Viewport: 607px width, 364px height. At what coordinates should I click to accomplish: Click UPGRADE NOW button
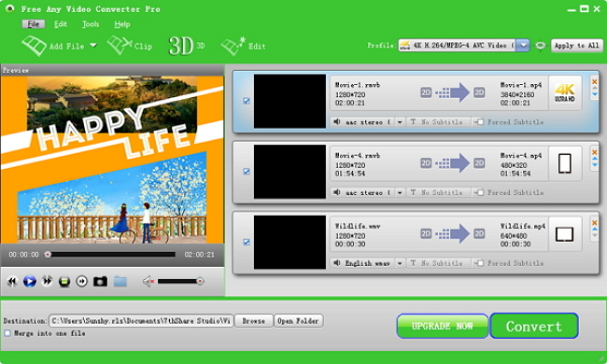(442, 326)
